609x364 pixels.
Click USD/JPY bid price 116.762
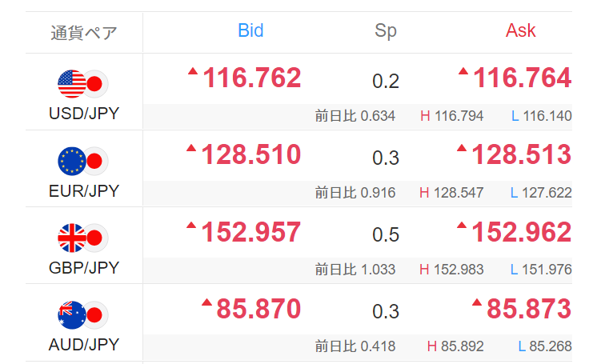251,78
